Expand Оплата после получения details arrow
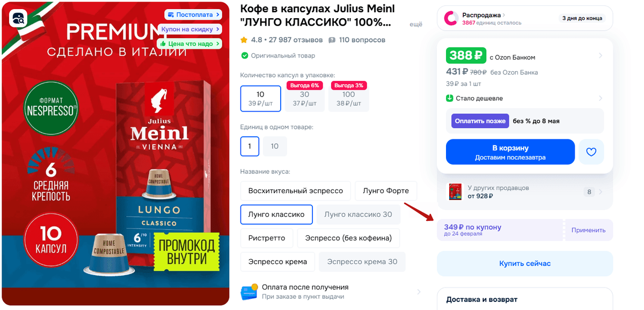The image size is (644, 310). [419, 292]
